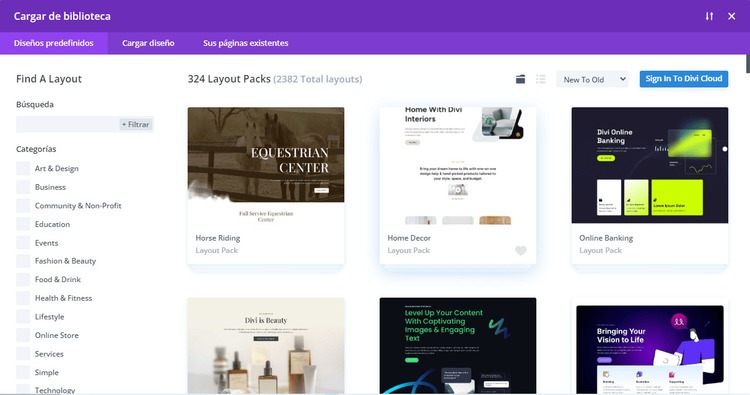The image size is (750, 395).
Task: Close the Cargar de biblioteca dialog
Action: pos(731,16)
